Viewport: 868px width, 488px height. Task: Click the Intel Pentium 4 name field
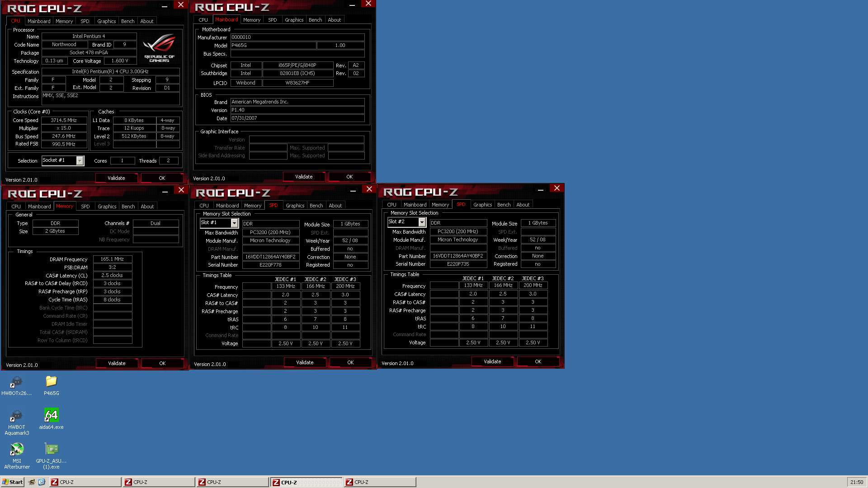(89, 37)
